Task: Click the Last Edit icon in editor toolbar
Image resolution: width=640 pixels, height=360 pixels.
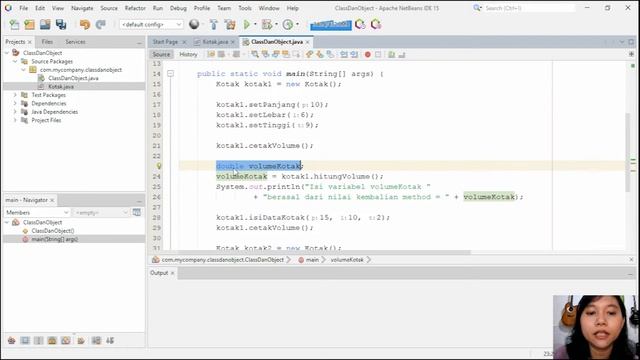Action: click(x=211, y=54)
